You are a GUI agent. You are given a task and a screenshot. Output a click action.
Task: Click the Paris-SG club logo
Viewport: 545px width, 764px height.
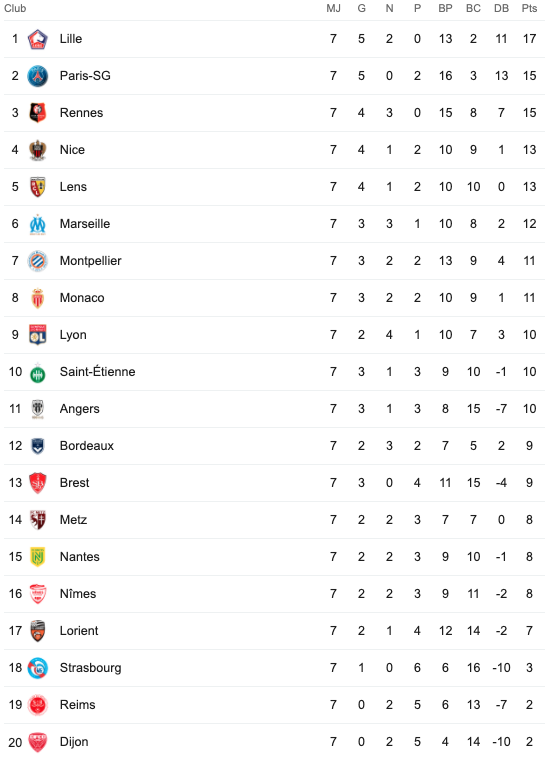point(38,76)
